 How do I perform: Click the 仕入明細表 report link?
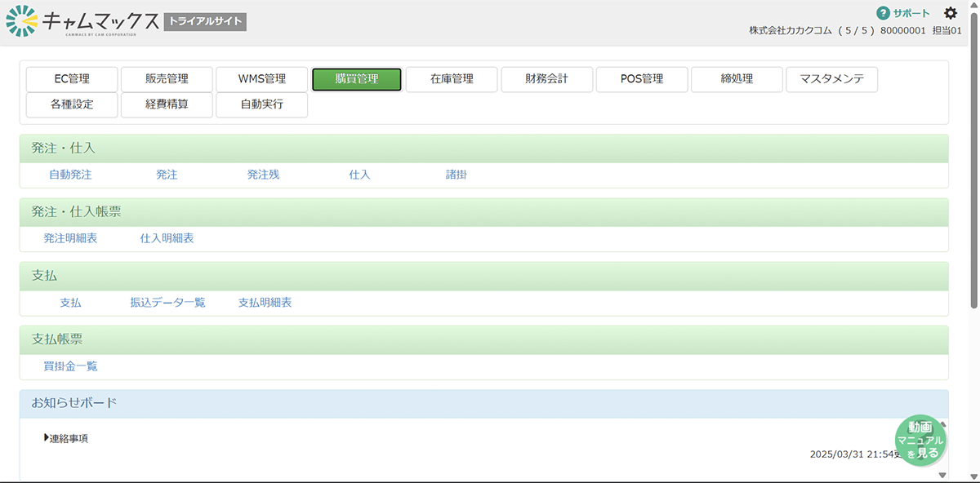[167, 238]
